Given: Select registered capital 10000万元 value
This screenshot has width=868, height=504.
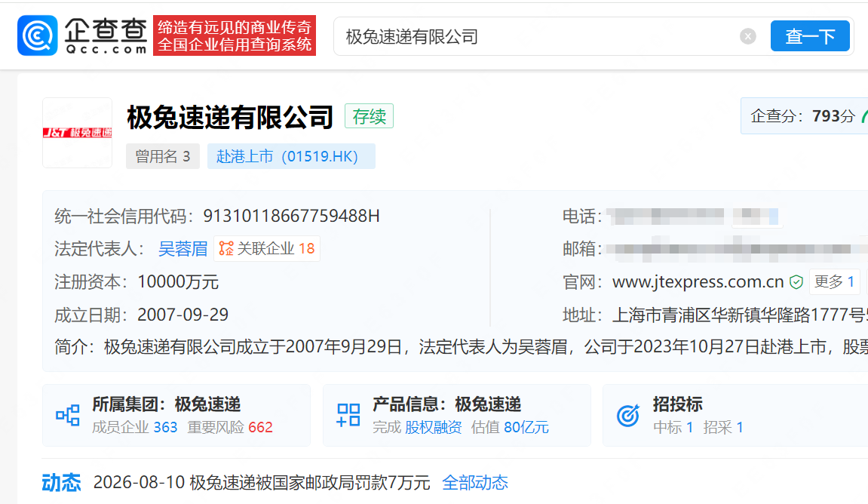Looking at the screenshot, I should pos(178,282).
